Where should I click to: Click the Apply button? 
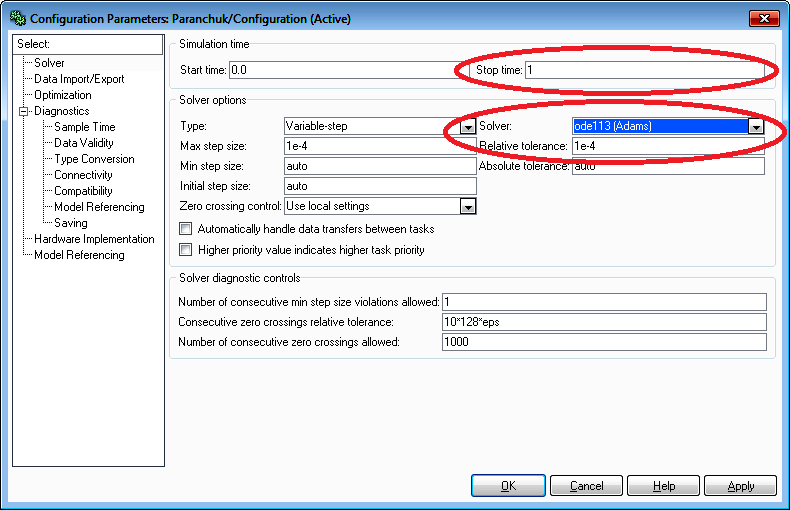(741, 486)
